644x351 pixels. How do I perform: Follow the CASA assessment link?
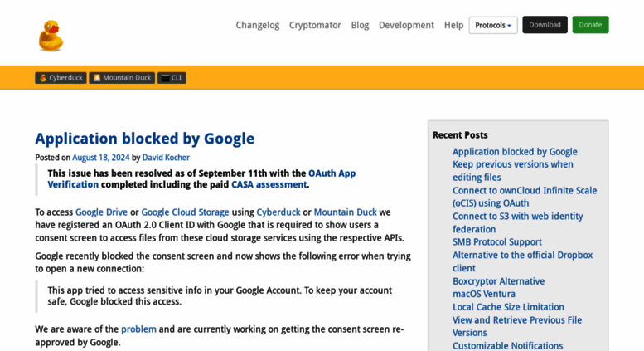click(269, 184)
